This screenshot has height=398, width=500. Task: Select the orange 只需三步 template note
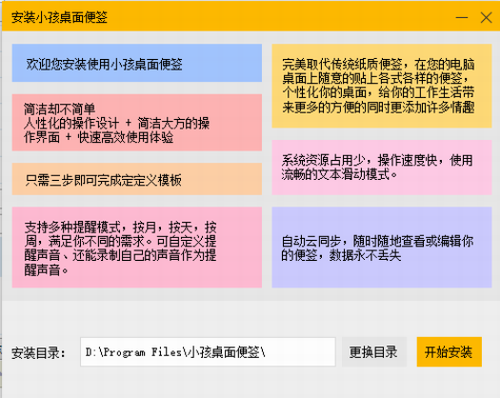[137, 179]
